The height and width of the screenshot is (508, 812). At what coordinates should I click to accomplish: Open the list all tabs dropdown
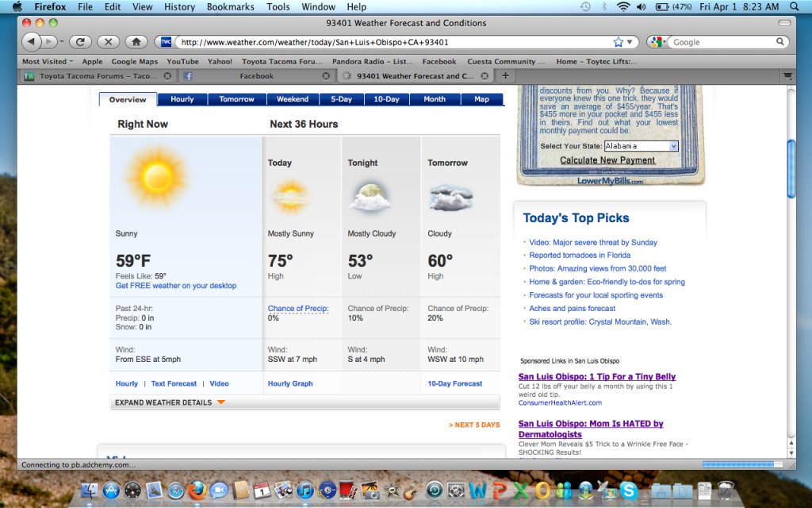[787, 75]
